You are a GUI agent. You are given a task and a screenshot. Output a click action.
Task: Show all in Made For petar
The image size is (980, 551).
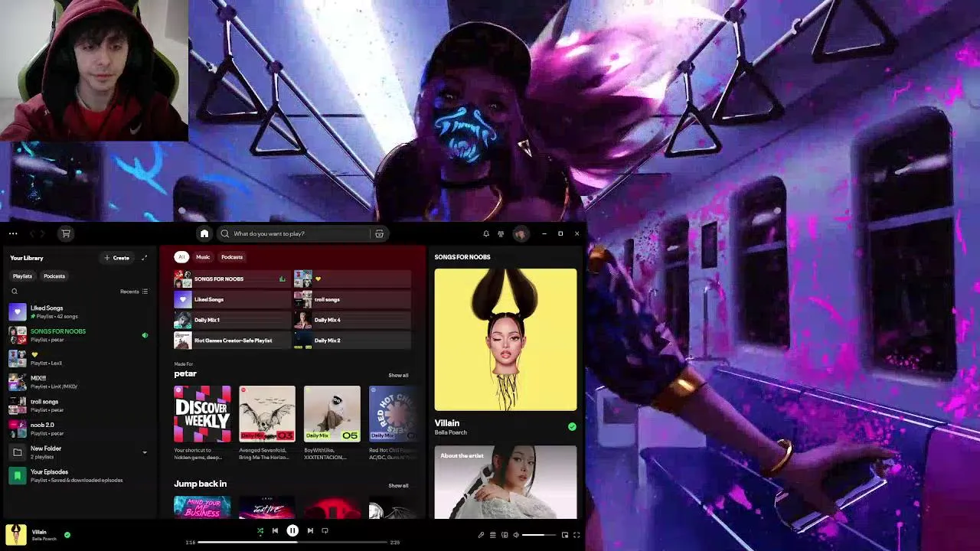click(398, 375)
